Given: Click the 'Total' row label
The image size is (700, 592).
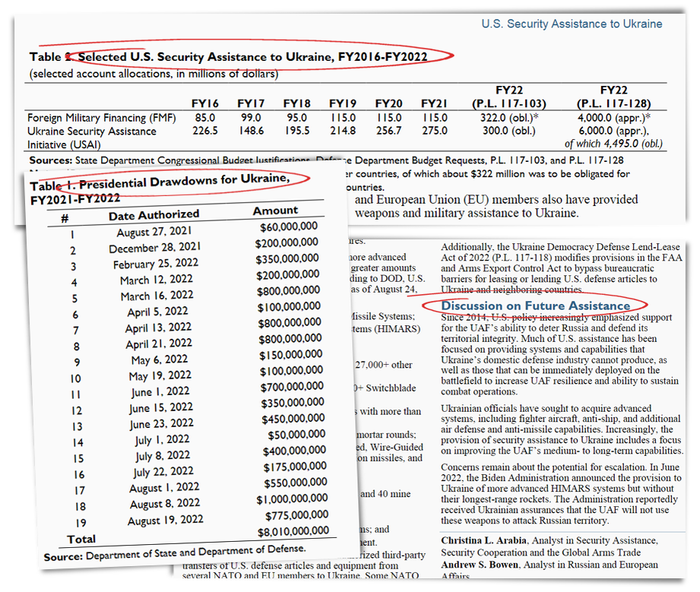Looking at the screenshot, I should 81,540.
